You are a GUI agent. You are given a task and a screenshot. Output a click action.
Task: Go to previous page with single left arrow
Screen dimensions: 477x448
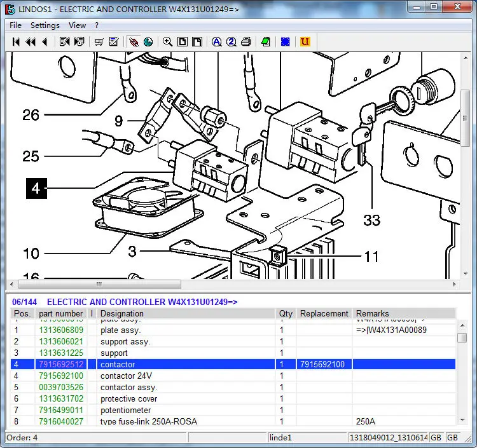45,42
